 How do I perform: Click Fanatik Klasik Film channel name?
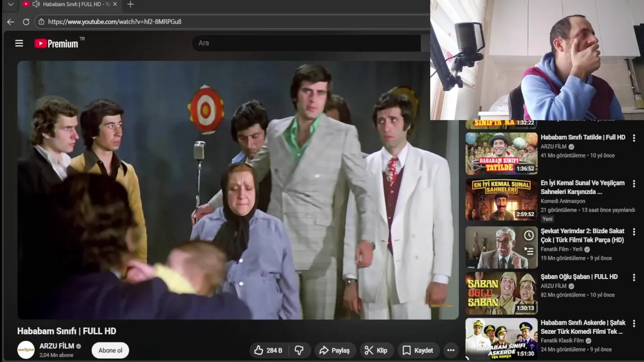click(562, 341)
